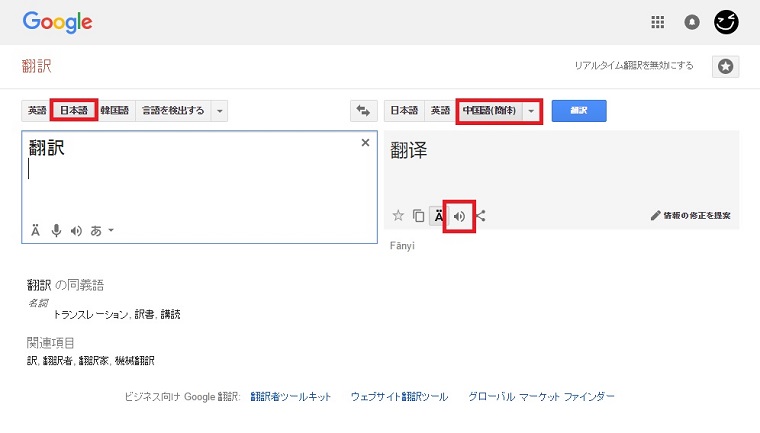760x433 pixels.
Task: Open 翻訳者ツールキット link
Action: tap(290, 397)
